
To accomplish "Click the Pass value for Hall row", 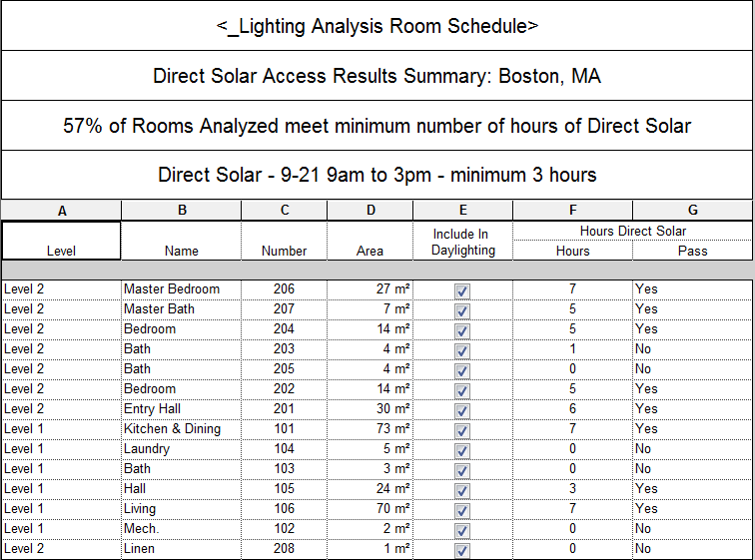I will [691, 489].
